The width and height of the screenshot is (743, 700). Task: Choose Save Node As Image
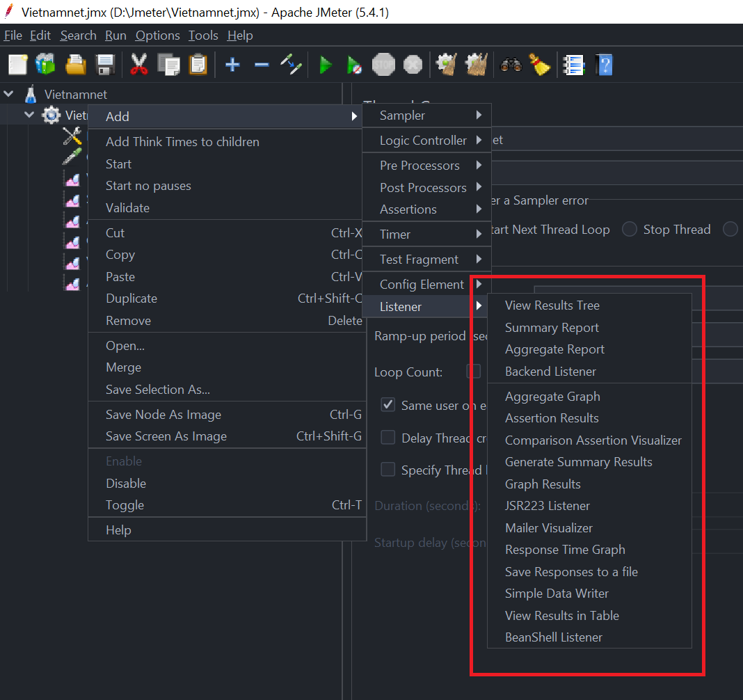click(227, 415)
